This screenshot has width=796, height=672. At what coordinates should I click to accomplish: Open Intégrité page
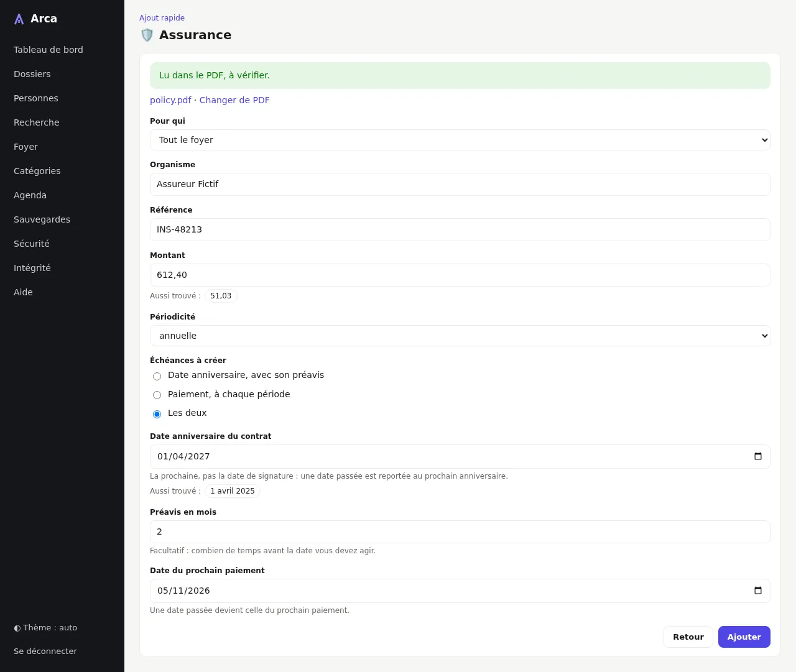32,268
